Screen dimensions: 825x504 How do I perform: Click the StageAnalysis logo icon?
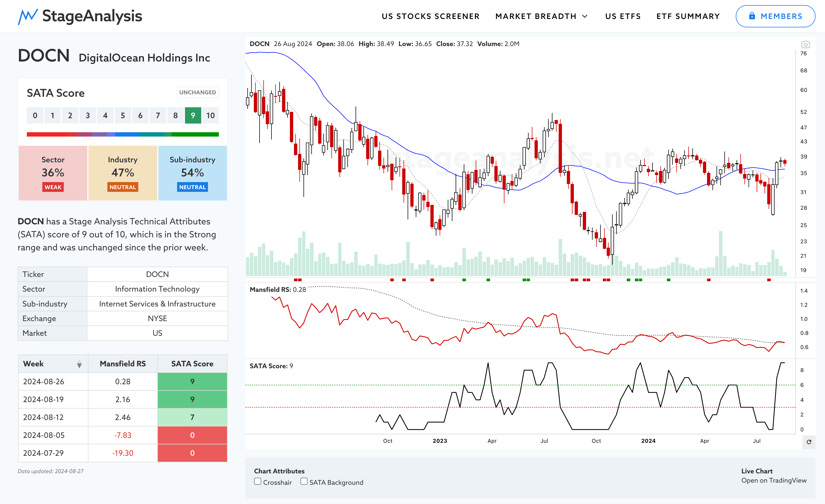tap(27, 16)
